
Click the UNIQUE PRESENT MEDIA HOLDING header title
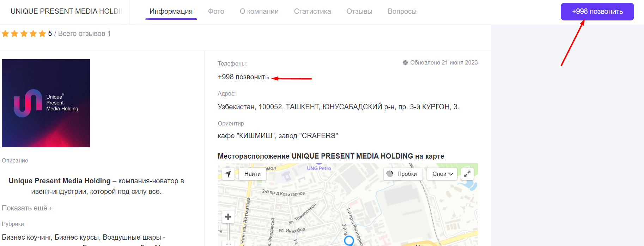click(66, 11)
